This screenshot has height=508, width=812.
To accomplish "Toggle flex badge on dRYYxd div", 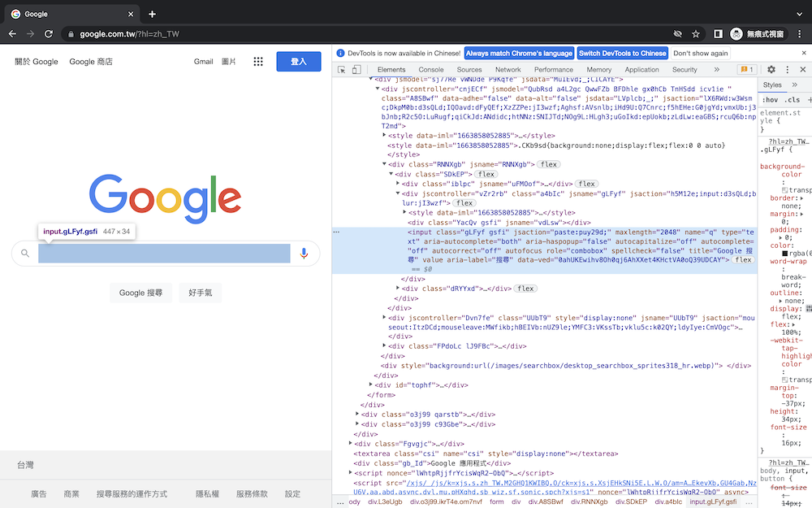I will tap(525, 289).
